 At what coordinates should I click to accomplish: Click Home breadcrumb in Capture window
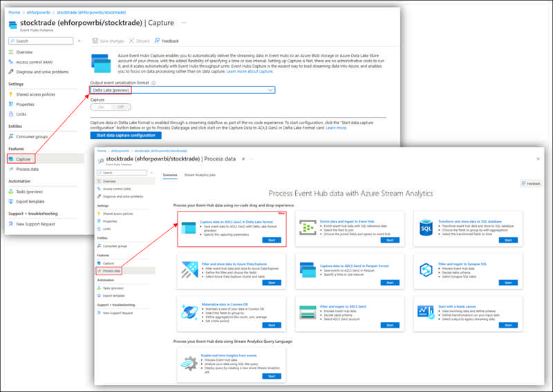(14, 12)
